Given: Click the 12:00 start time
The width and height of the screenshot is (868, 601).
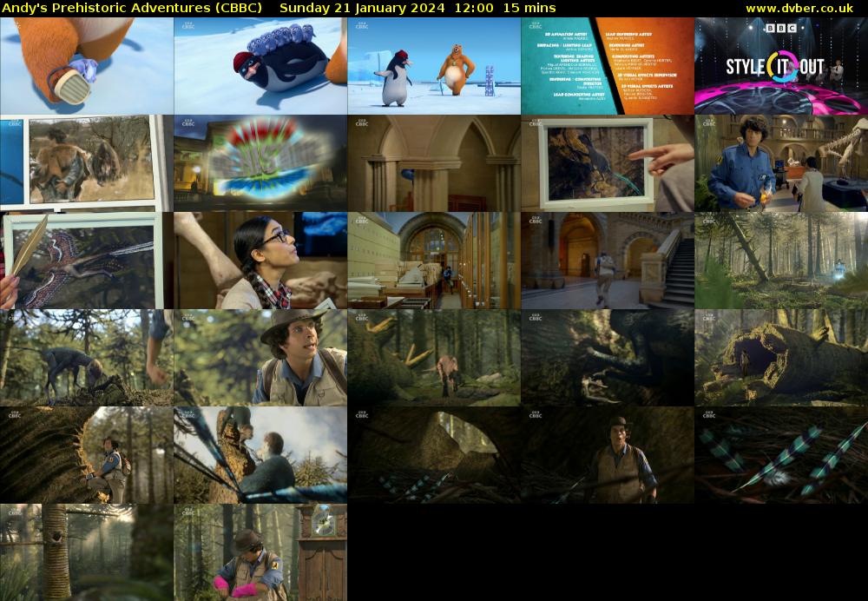Looking at the screenshot, I should 473,9.
